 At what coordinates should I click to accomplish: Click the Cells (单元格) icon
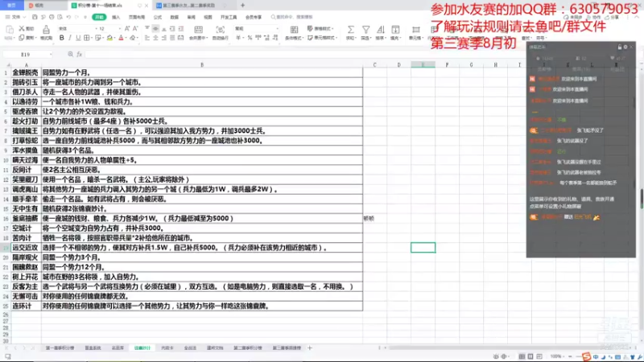click(x=415, y=30)
